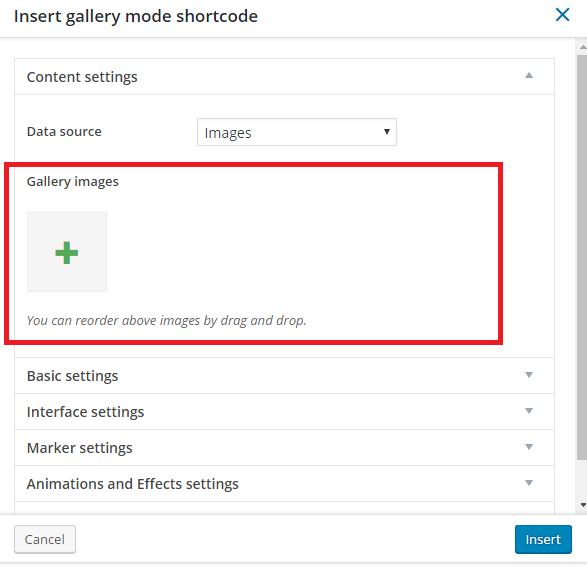This screenshot has height=567, width=587.
Task: Click the 'Data source' label
Action: (64, 131)
